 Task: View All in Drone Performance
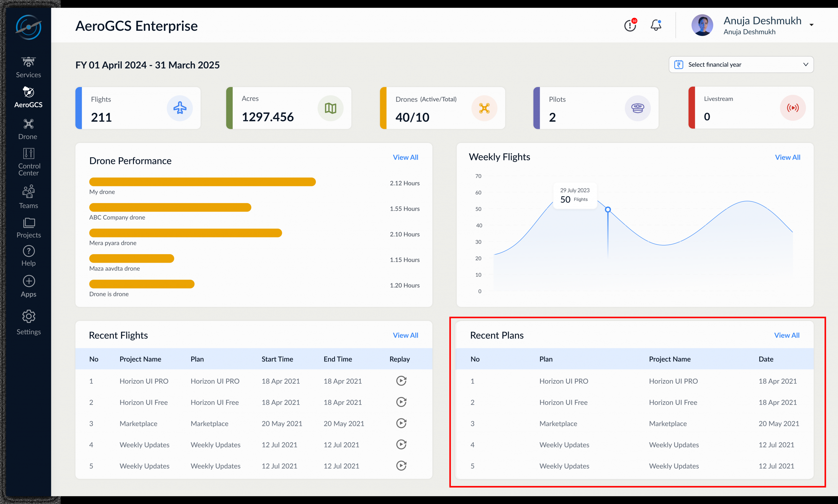pyautogui.click(x=405, y=157)
